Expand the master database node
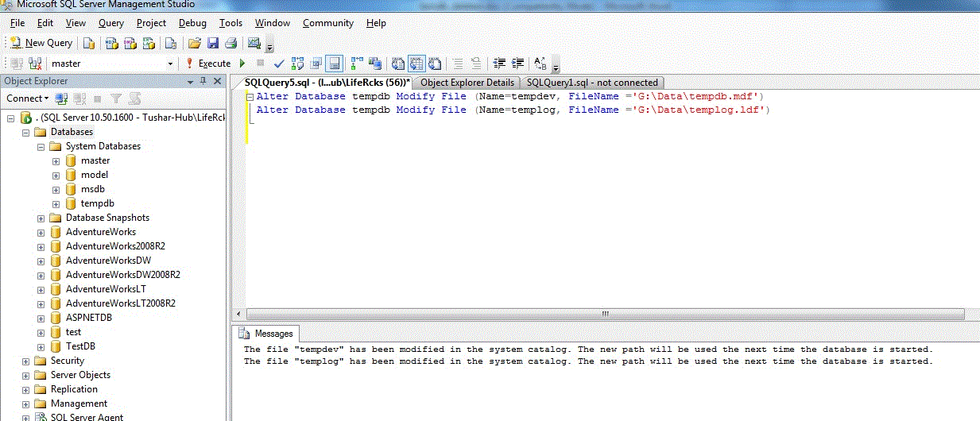 [56, 160]
